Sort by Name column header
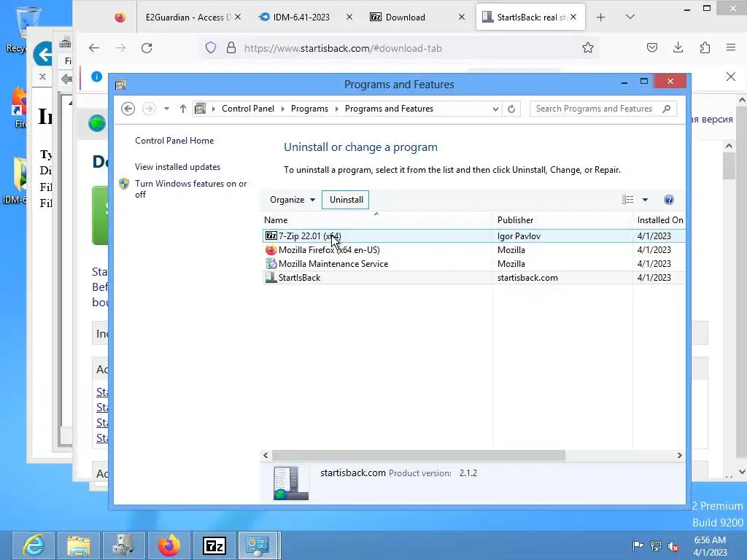The image size is (747, 560). pos(377,220)
